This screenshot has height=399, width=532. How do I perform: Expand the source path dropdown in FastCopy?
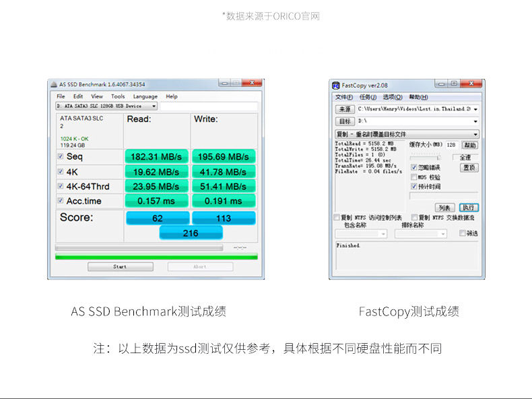click(x=475, y=109)
